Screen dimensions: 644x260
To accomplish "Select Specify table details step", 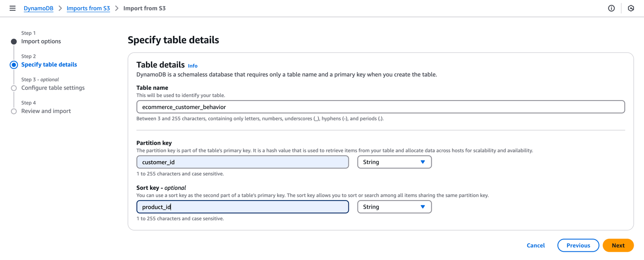I will (x=49, y=65).
